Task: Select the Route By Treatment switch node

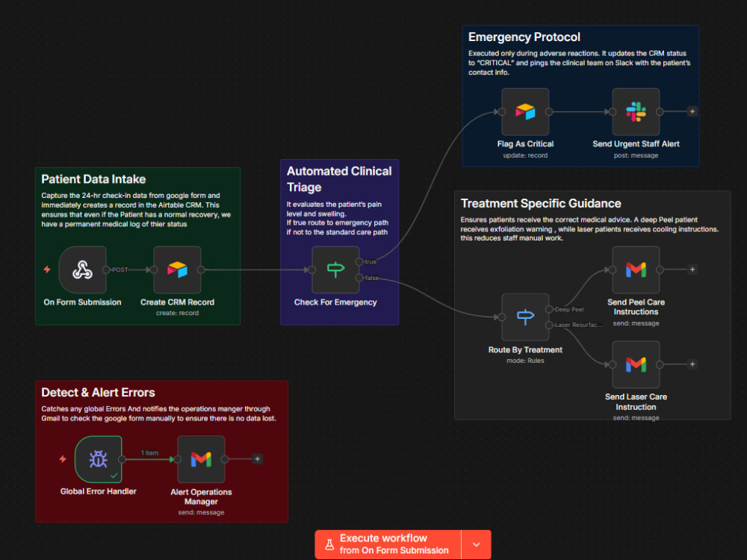Action: tap(525, 317)
